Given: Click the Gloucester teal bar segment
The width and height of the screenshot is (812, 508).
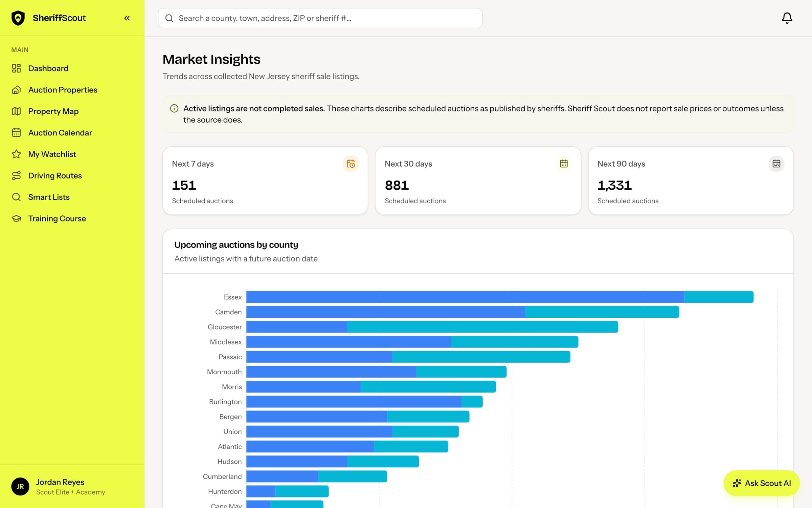Looking at the screenshot, I should [x=482, y=327].
